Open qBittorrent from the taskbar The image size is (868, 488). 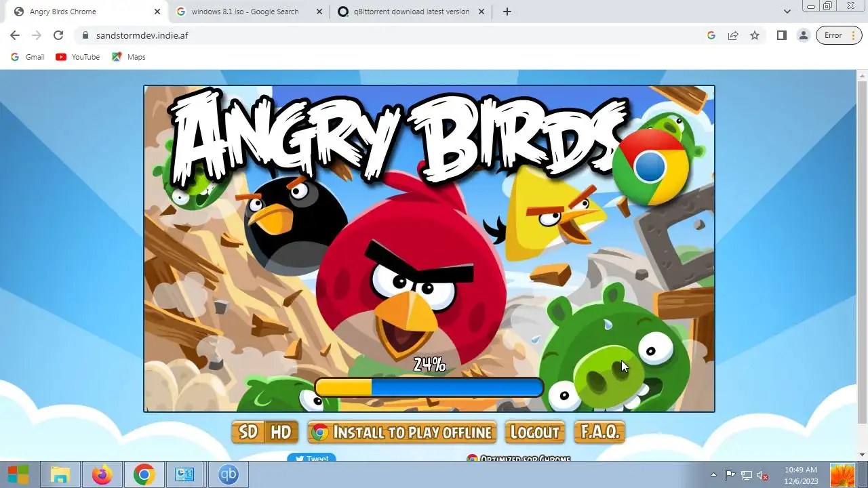[228, 474]
